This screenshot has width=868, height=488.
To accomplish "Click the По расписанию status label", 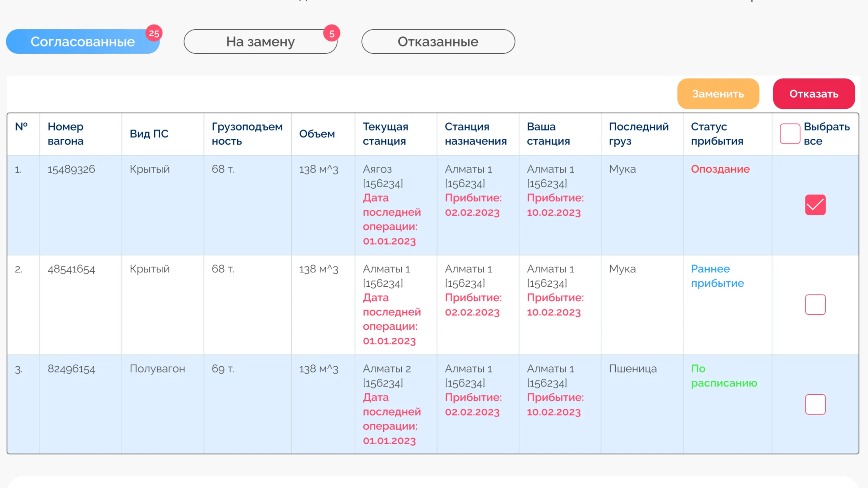I will pos(724,376).
